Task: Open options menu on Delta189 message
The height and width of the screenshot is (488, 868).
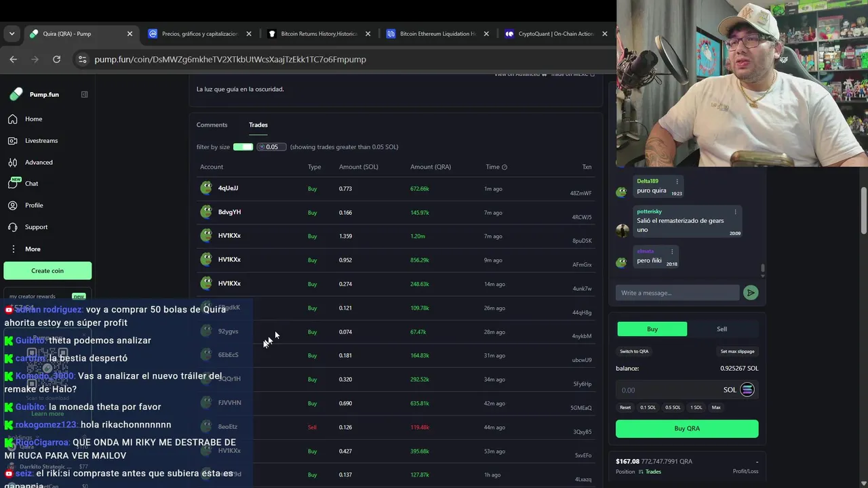Action: (x=676, y=181)
